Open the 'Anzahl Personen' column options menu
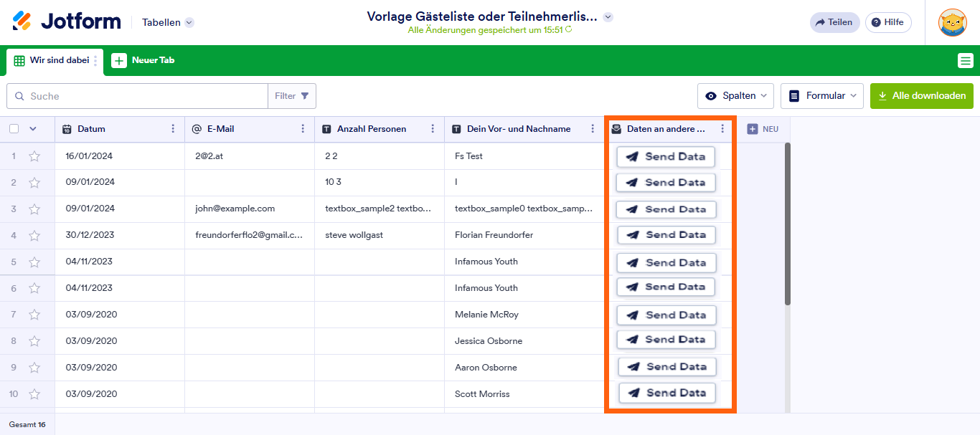 point(433,129)
